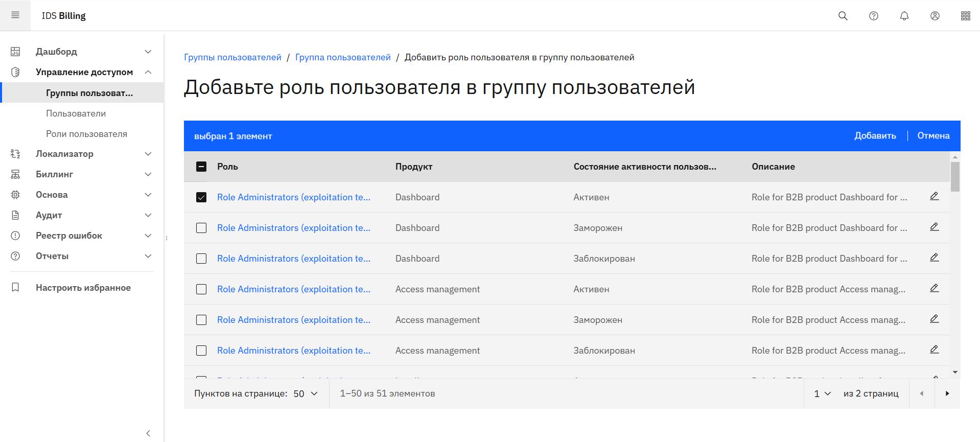Follow the Группы пользователей breadcrumb link

coord(232,57)
